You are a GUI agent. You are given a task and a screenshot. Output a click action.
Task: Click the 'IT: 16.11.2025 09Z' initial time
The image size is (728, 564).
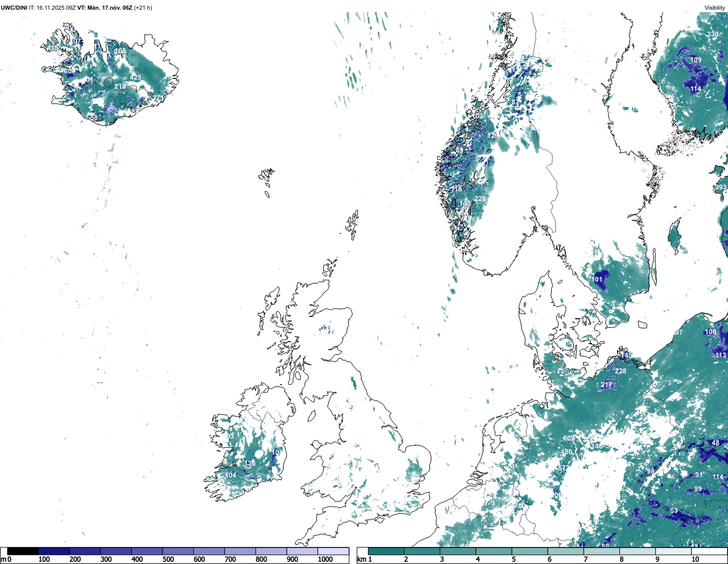pyautogui.click(x=52, y=8)
